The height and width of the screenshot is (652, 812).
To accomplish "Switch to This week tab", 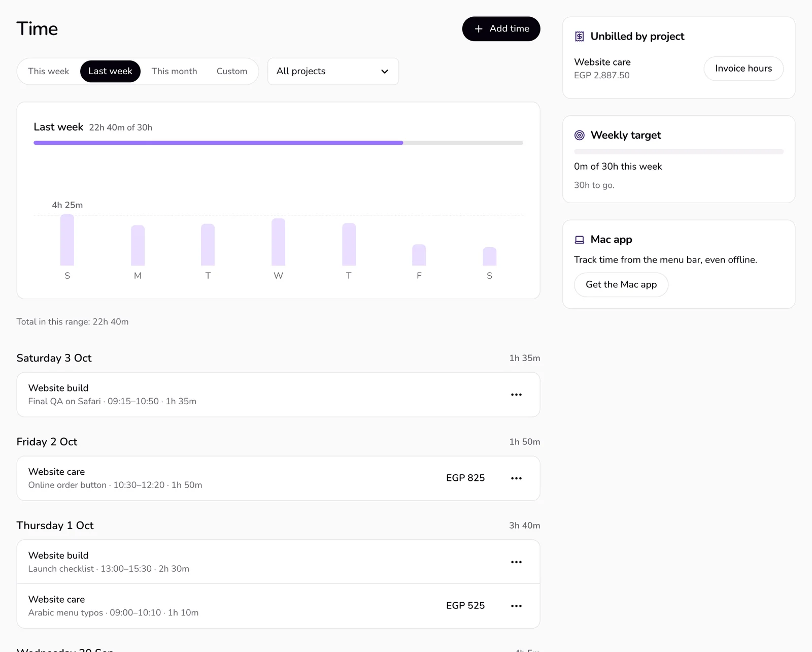I will pos(49,71).
